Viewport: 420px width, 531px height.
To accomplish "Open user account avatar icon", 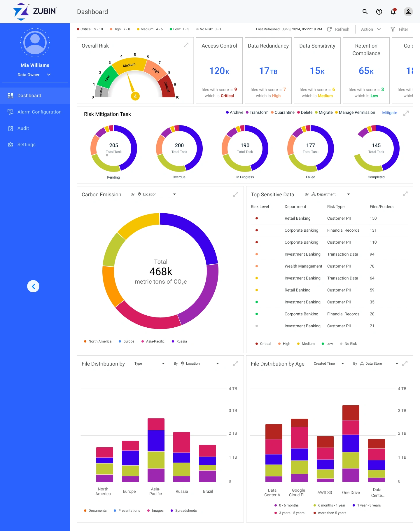I will (x=408, y=12).
